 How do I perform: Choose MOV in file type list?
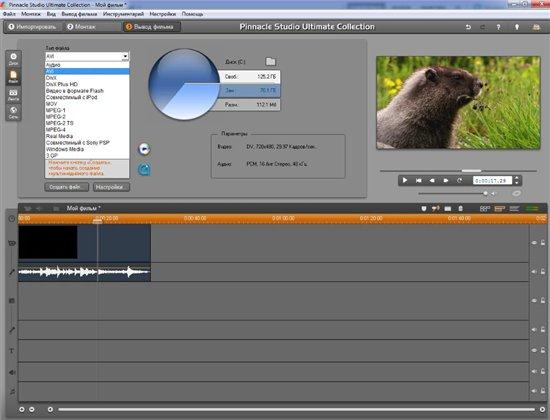tap(87, 104)
